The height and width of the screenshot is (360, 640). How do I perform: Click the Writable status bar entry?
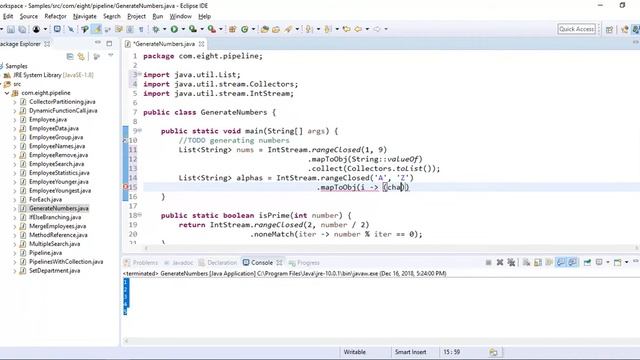tap(354, 352)
